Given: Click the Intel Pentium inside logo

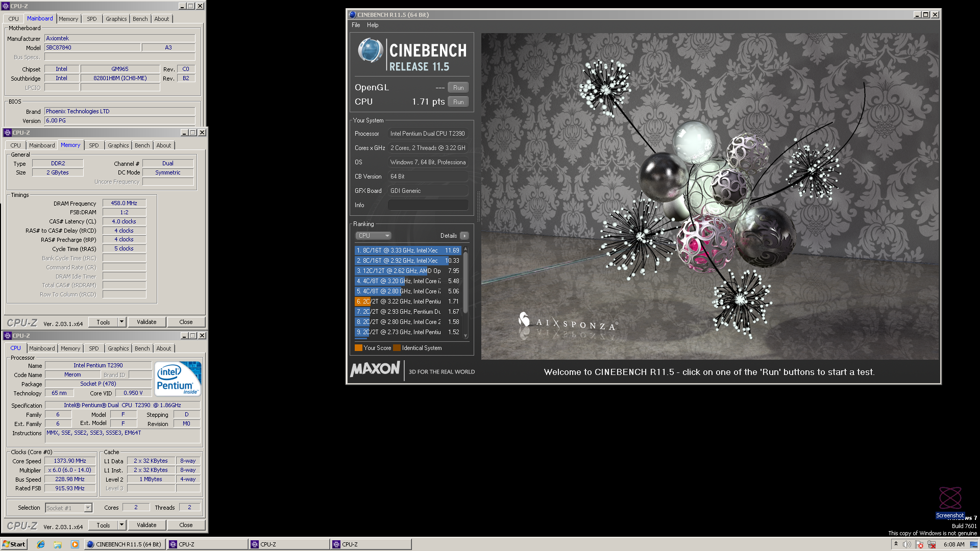Looking at the screenshot, I should 178,379.
